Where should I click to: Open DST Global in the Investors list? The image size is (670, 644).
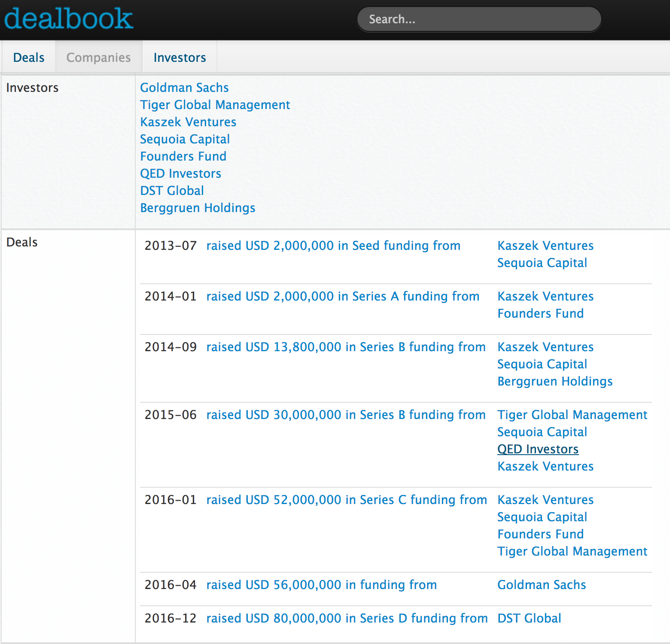click(172, 191)
